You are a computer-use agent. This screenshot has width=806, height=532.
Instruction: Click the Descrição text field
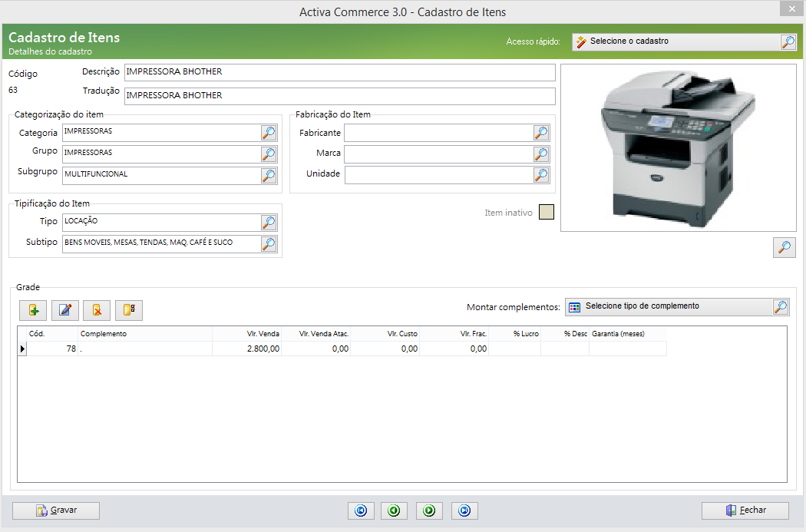pos(339,72)
